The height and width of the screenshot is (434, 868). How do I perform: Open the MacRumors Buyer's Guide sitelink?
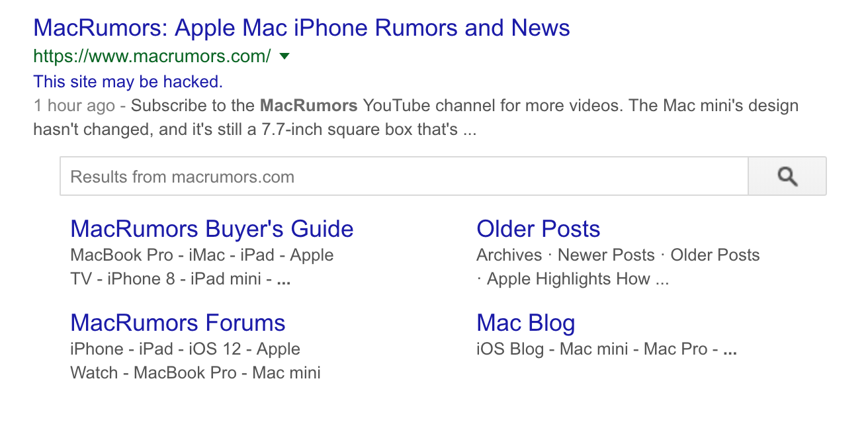212,229
